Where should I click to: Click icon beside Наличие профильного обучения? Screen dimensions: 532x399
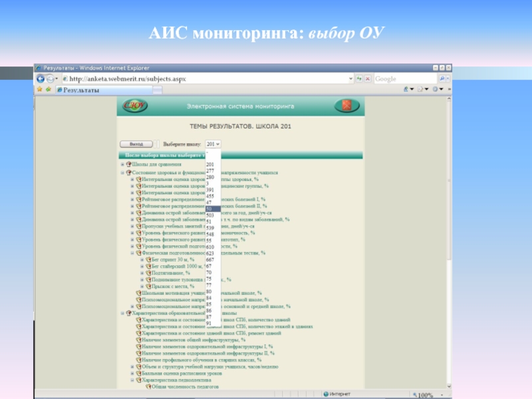[x=138, y=360]
